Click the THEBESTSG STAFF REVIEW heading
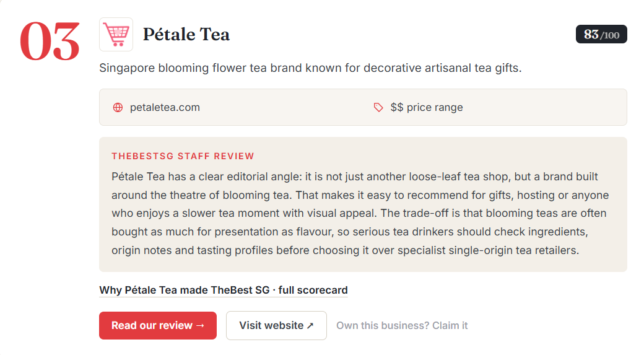The width and height of the screenshot is (644, 355). (183, 156)
